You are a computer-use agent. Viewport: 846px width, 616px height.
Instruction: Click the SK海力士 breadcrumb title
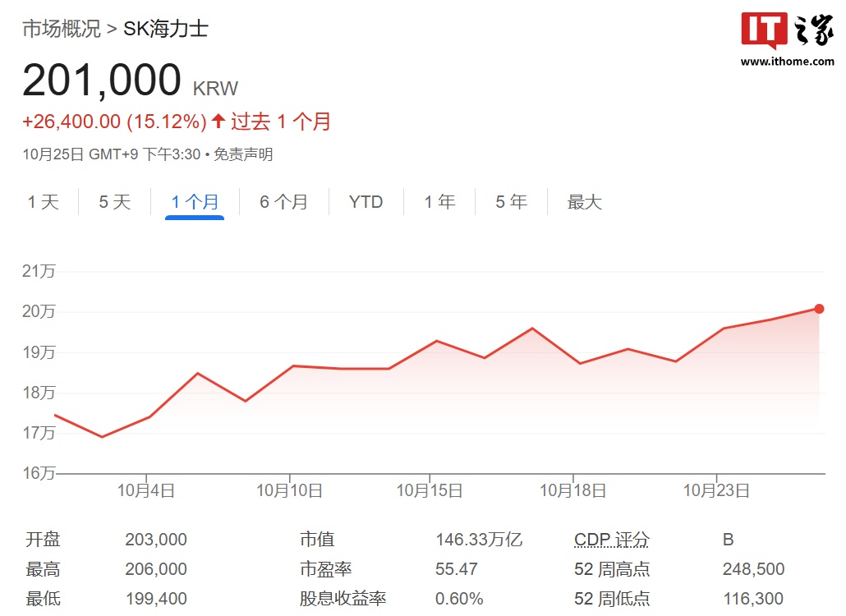point(166,29)
